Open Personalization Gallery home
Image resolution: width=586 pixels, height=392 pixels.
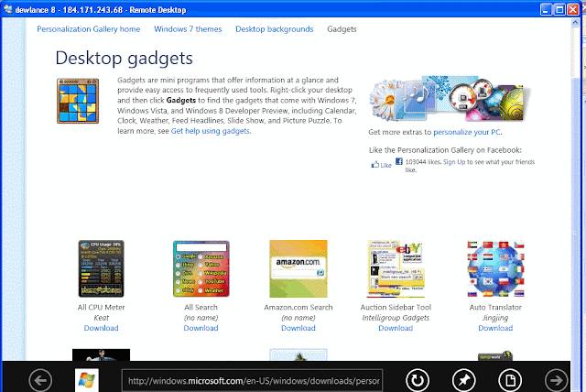coord(89,29)
